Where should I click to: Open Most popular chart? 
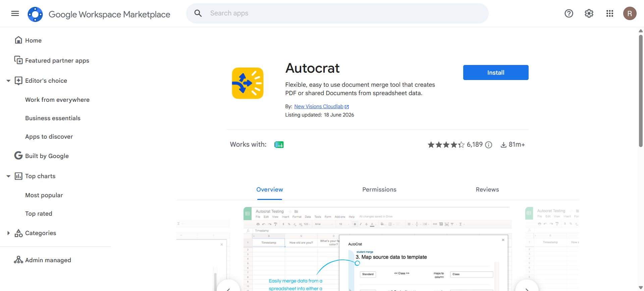[x=44, y=195]
